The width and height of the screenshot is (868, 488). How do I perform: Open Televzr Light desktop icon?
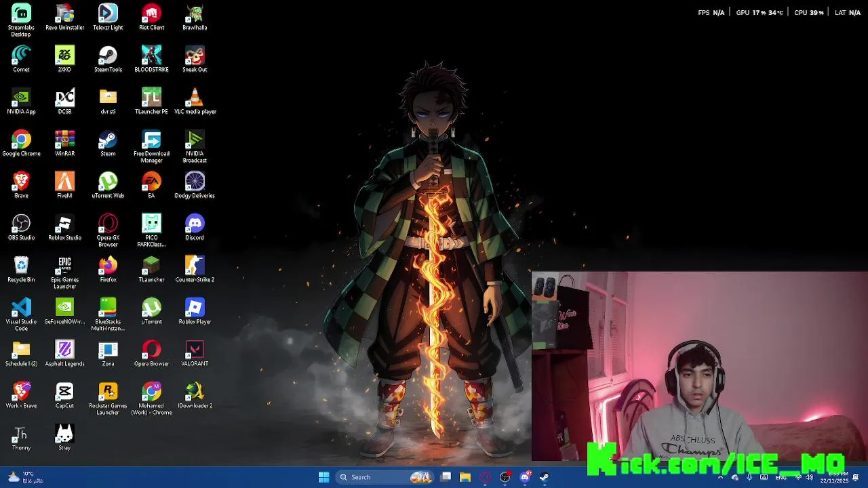click(x=108, y=18)
